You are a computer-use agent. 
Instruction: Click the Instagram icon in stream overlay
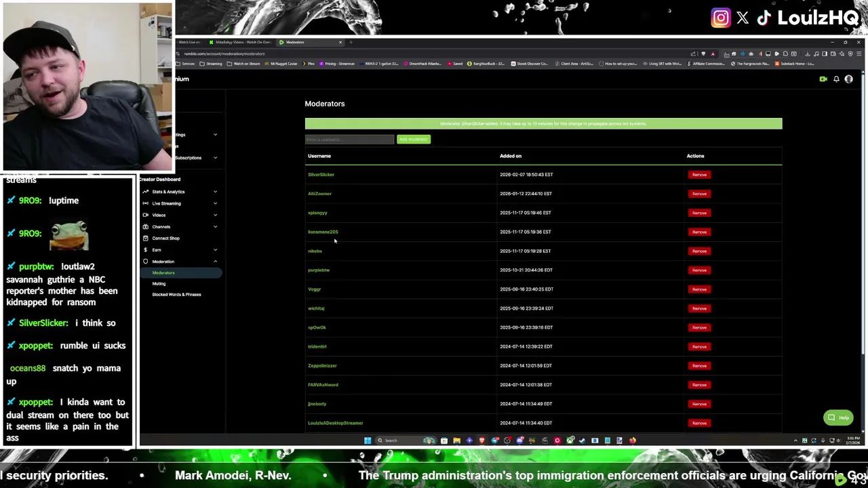tap(721, 18)
